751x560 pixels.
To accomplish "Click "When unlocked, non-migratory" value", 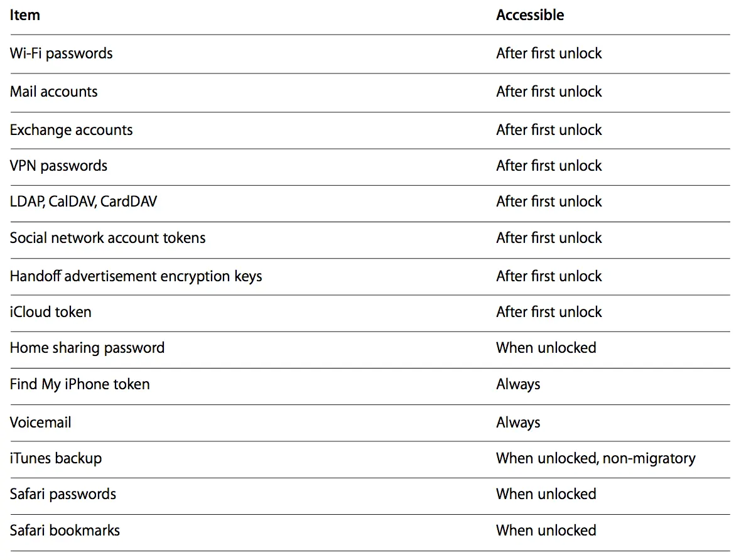I will pyautogui.click(x=596, y=458).
